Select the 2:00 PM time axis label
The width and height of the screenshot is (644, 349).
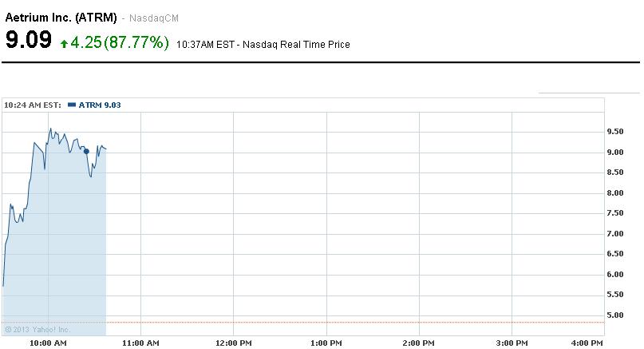419,343
